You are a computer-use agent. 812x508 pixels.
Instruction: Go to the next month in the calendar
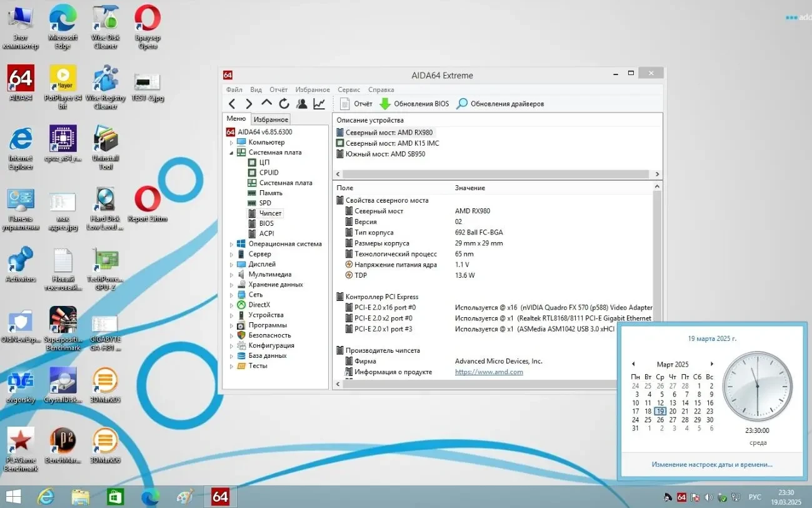(x=711, y=364)
